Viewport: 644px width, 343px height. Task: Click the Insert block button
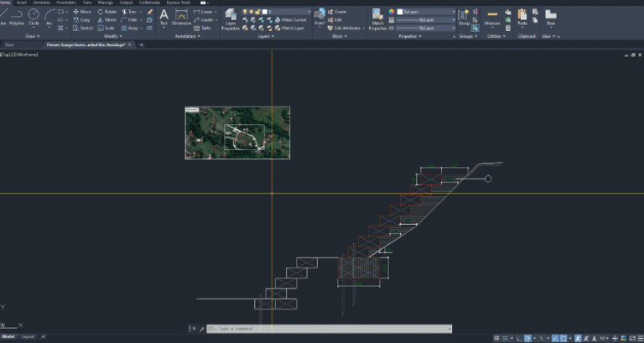(319, 18)
